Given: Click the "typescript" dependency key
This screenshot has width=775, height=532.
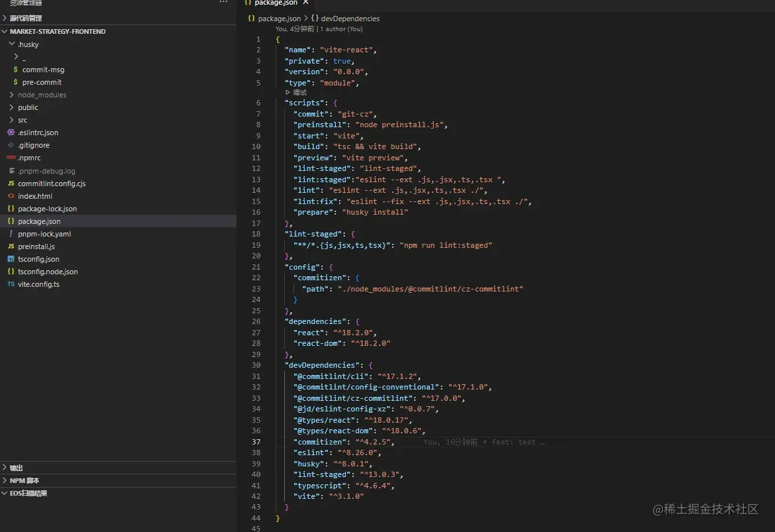Looking at the screenshot, I should (x=320, y=486).
